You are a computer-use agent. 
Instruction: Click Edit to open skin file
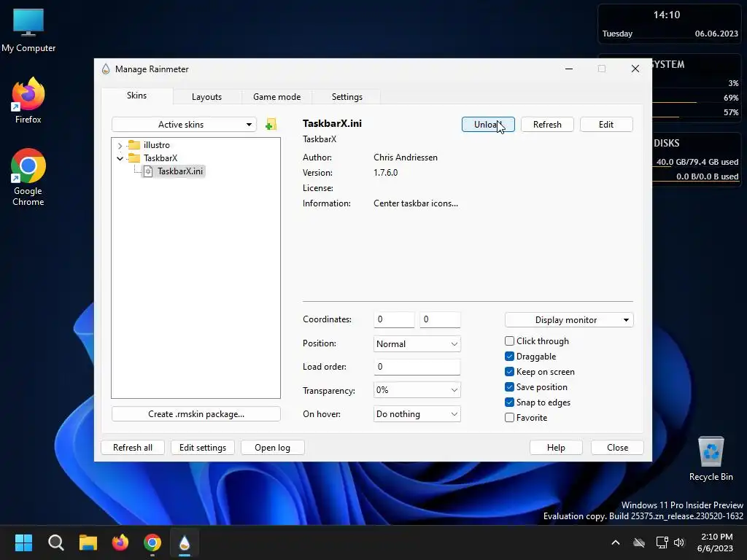click(606, 124)
